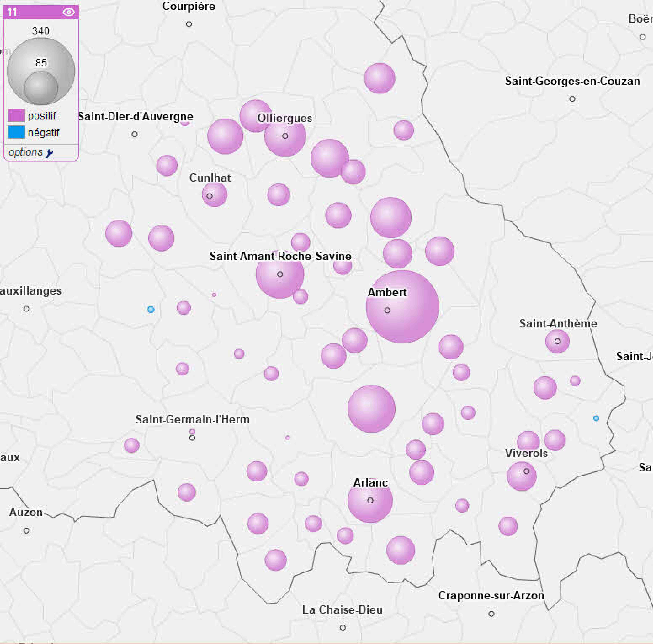Click the Saint-Dier-d'Auvergne town marker

point(135,134)
